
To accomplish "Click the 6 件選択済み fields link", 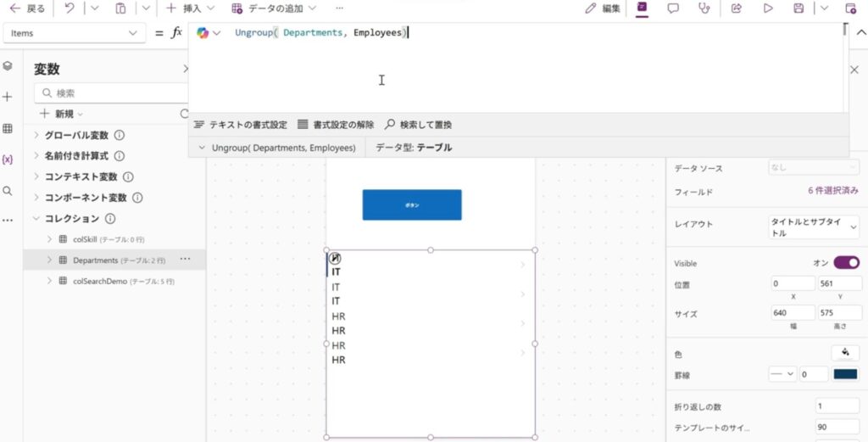I will (833, 192).
